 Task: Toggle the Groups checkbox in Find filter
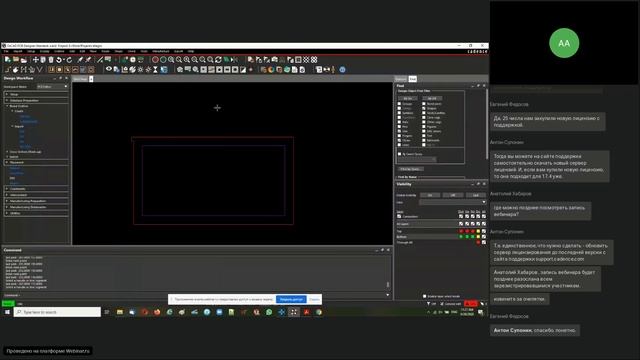coord(399,104)
